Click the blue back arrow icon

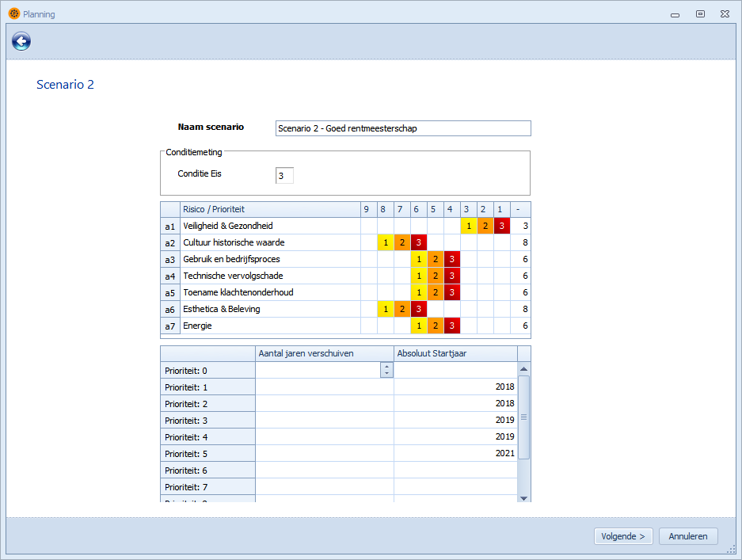tap(21, 42)
